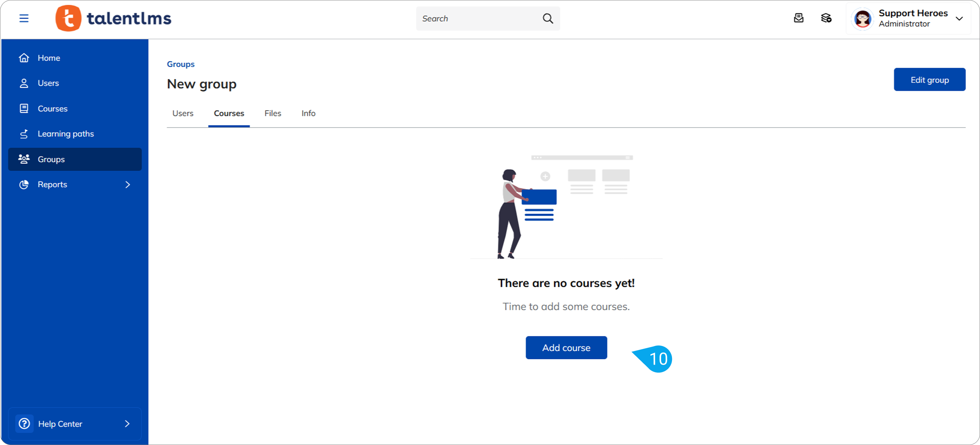Screen dimensions: 980x445
Task: Click the Reports pie chart icon
Action: (x=24, y=184)
